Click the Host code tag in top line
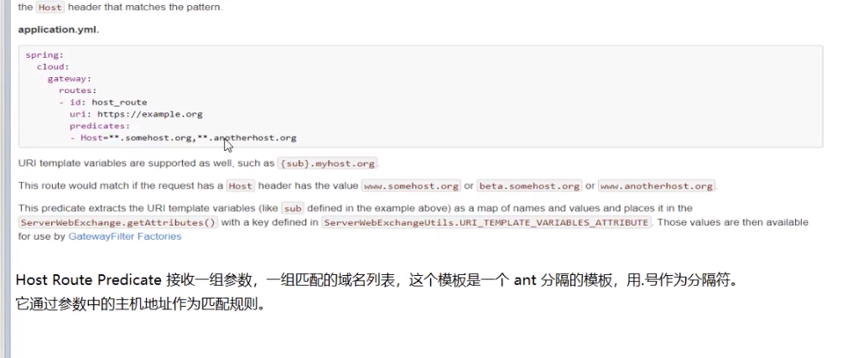Image resolution: width=868 pixels, height=358 pixels. [x=49, y=8]
